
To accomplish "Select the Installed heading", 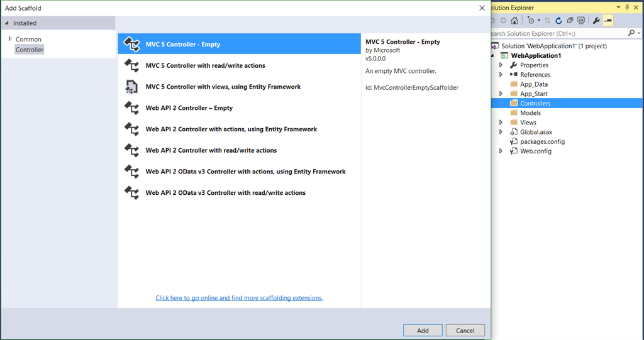I will click(25, 23).
